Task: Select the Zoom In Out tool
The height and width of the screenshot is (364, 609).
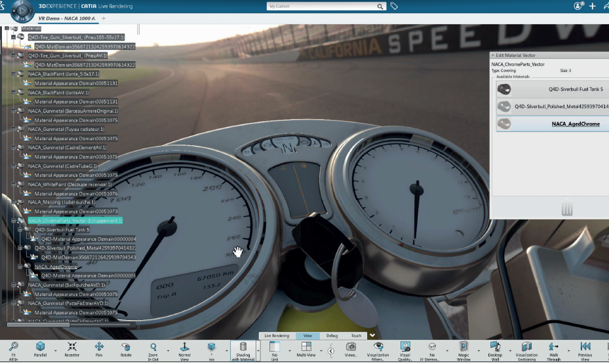Action: 153,351
